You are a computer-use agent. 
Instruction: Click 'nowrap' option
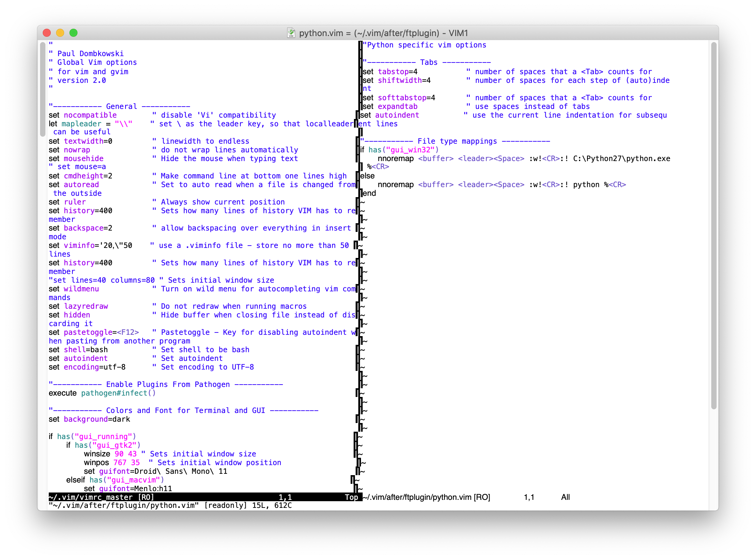click(x=77, y=150)
